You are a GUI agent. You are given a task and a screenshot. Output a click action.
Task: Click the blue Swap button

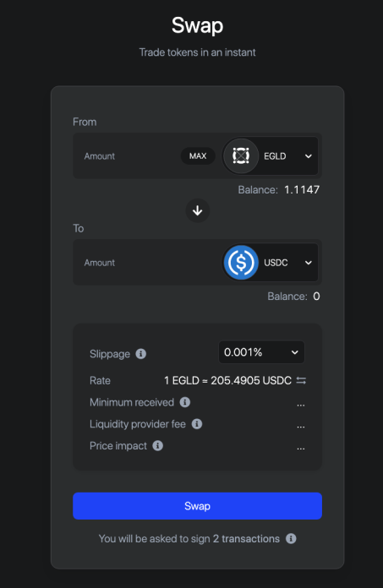click(197, 506)
